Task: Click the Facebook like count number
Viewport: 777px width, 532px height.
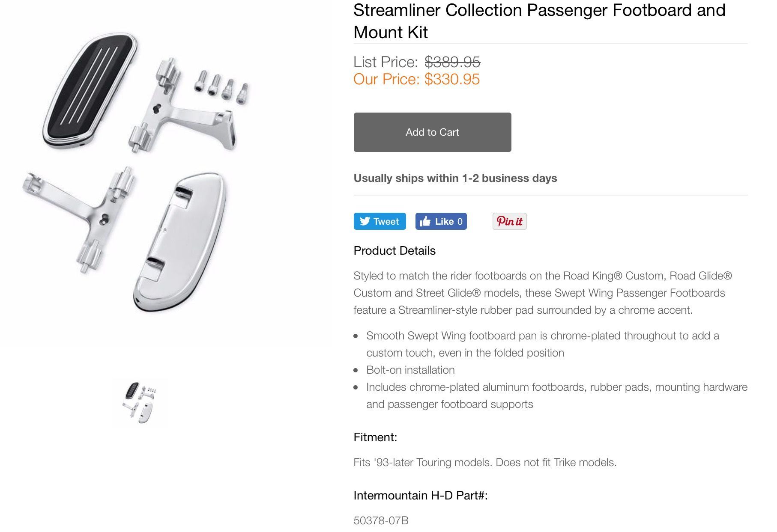Action: (460, 222)
